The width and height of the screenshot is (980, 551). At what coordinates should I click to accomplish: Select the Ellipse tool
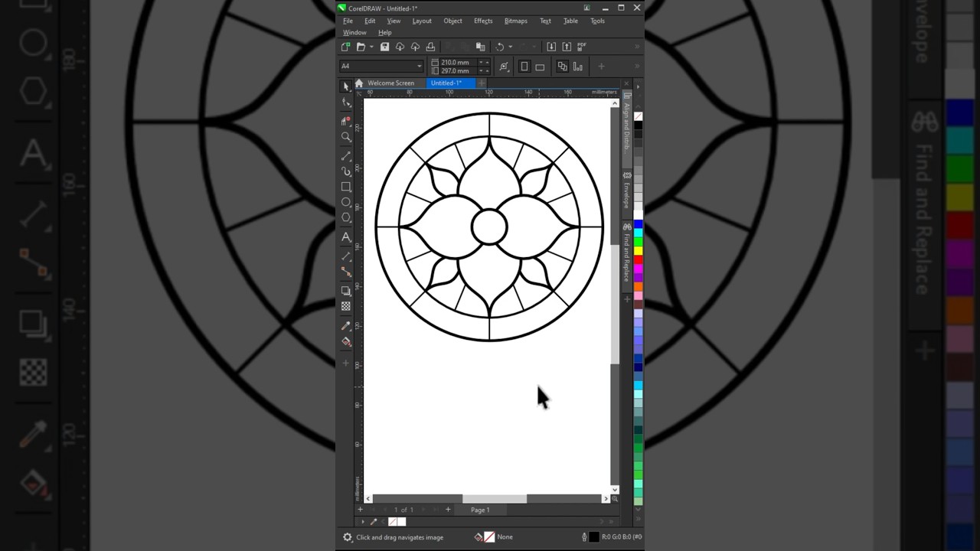click(346, 203)
